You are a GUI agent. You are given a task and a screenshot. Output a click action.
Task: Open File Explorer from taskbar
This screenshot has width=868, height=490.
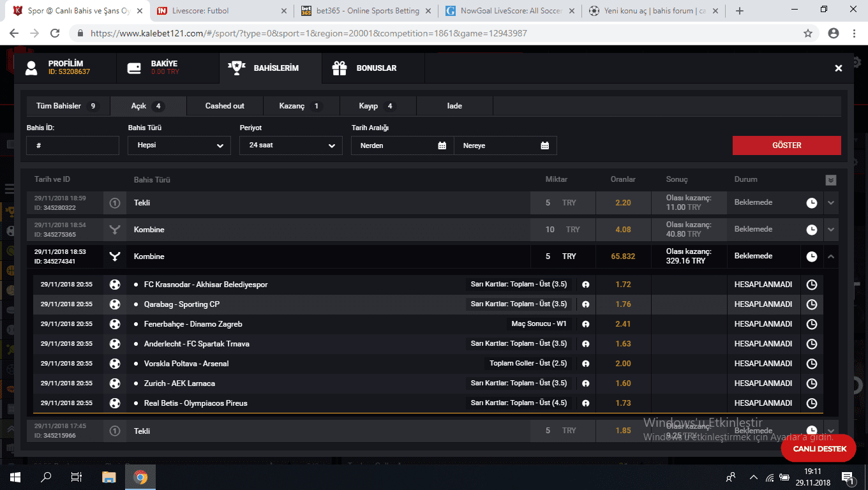(109, 477)
